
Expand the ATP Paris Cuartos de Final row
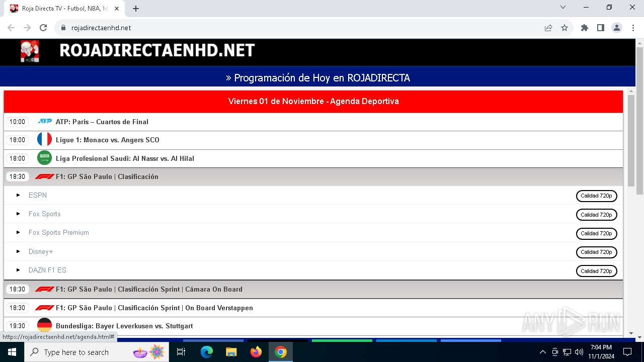313,122
